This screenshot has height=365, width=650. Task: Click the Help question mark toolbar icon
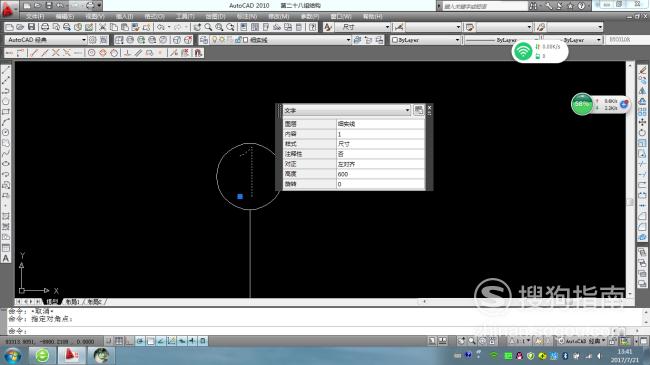point(313,27)
